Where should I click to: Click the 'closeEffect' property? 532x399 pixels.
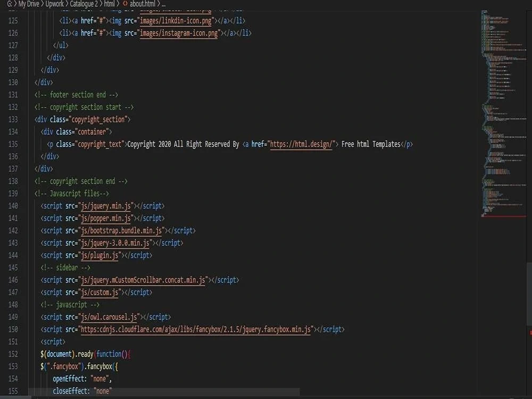click(x=70, y=391)
